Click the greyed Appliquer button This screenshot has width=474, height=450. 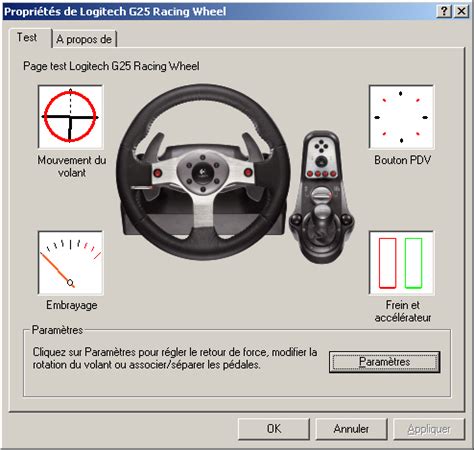click(429, 429)
